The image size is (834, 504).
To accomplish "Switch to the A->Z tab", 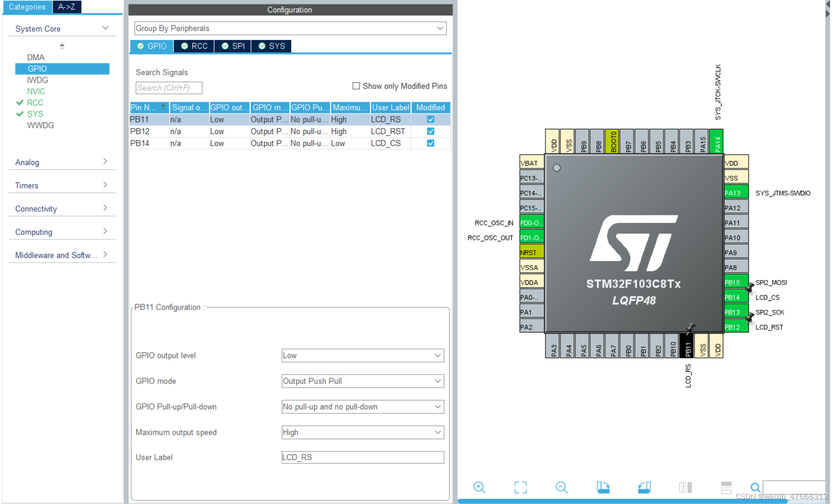I will [66, 7].
